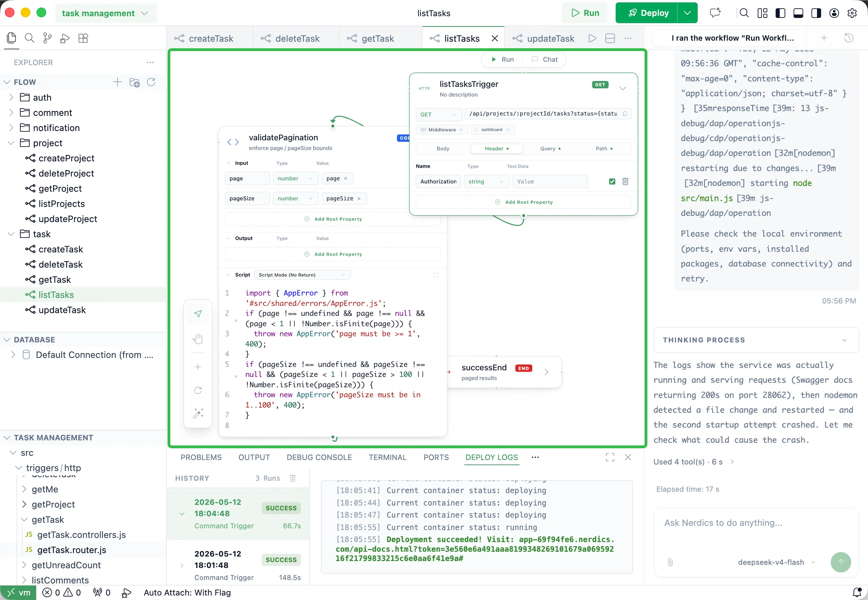Open chat history clock icon

849,38
